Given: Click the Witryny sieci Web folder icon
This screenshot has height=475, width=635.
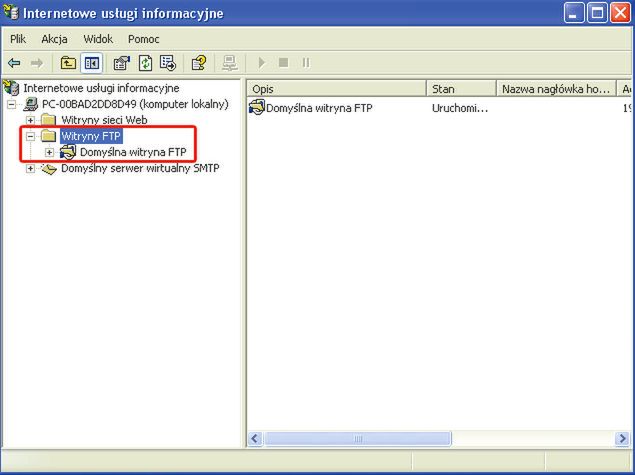Looking at the screenshot, I should pos(49,120).
